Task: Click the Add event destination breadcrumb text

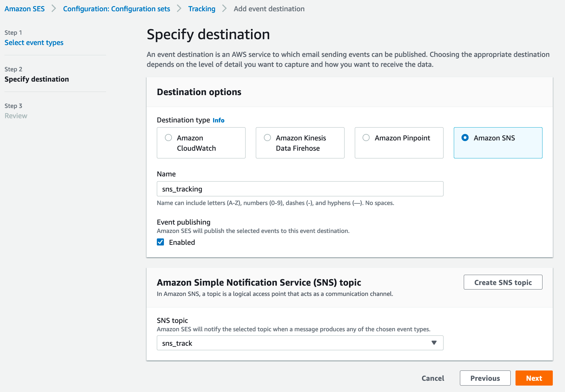Action: (269, 9)
